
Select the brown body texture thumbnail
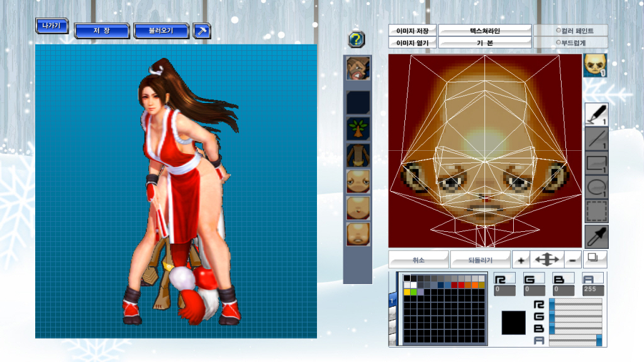358,155
